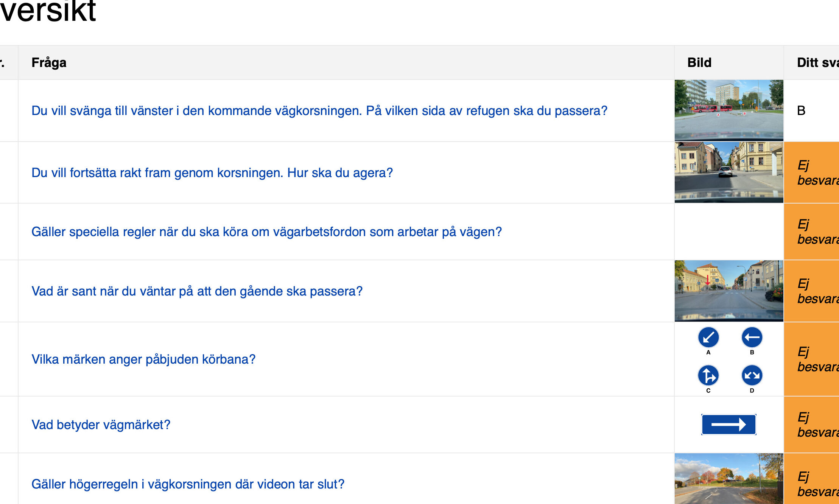839x504 pixels.
Task: Click the answer 'B' cell in first row
Action: click(x=811, y=110)
